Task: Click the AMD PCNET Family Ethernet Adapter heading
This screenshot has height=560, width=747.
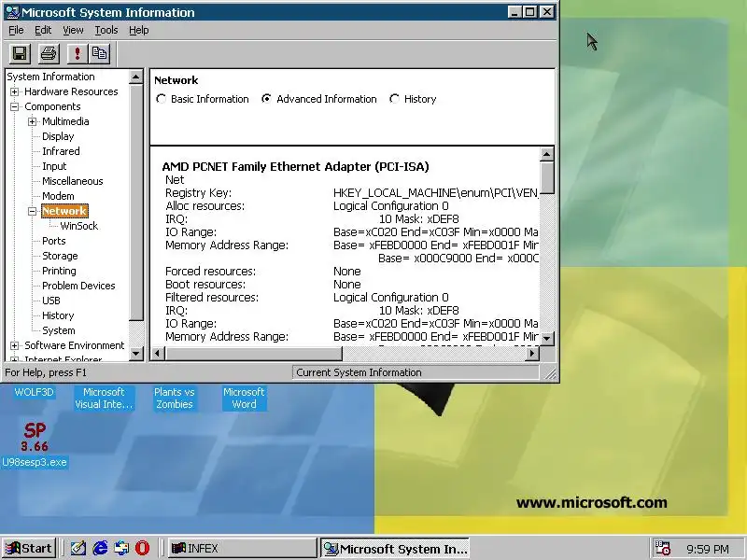Action: [295, 167]
